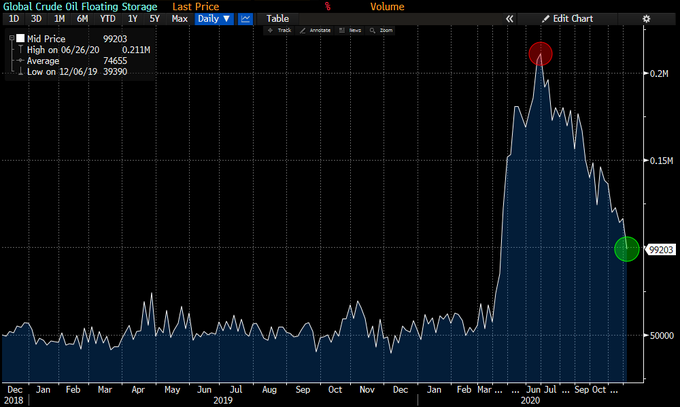Select the Zoom tool

[x=383, y=30]
